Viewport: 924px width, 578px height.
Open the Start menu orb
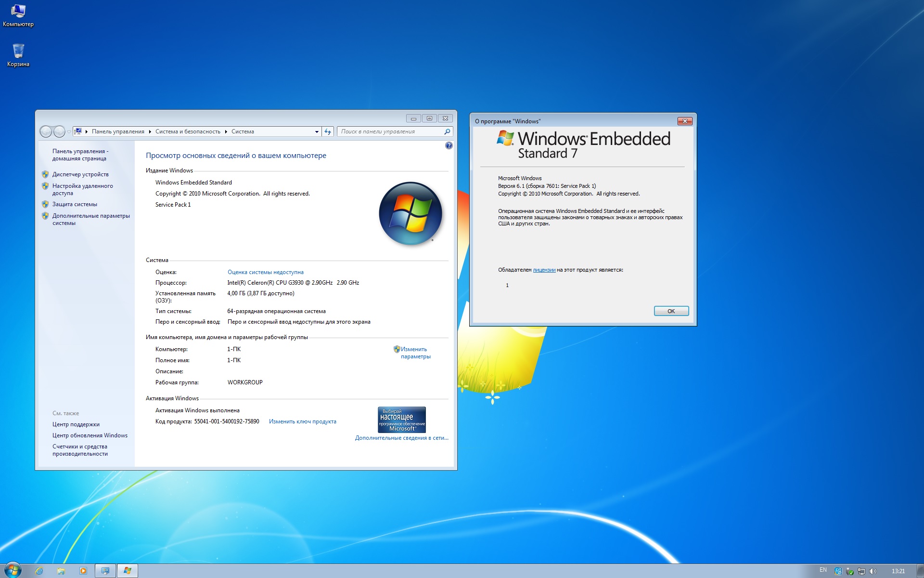pyautogui.click(x=13, y=570)
